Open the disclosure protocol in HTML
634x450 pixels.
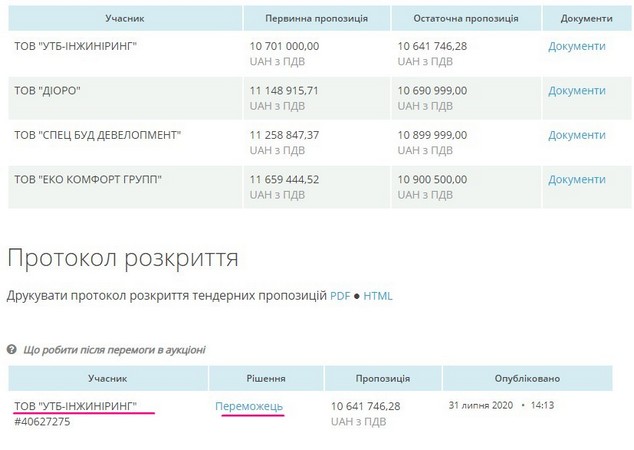coord(378,296)
